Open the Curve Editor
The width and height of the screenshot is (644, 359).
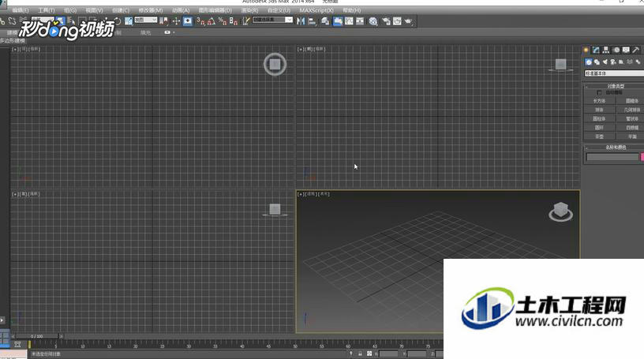(x=349, y=21)
